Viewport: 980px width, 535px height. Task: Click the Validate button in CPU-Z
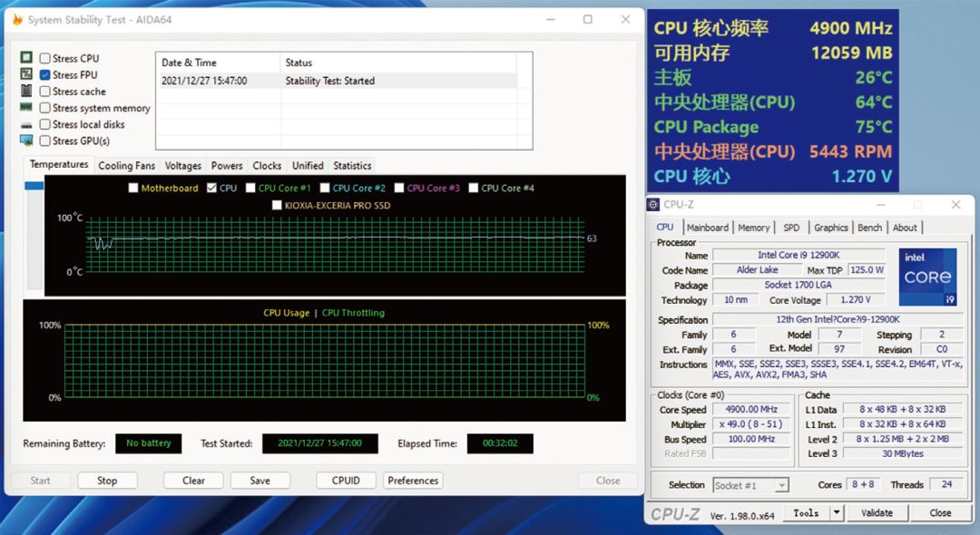pyautogui.click(x=876, y=513)
